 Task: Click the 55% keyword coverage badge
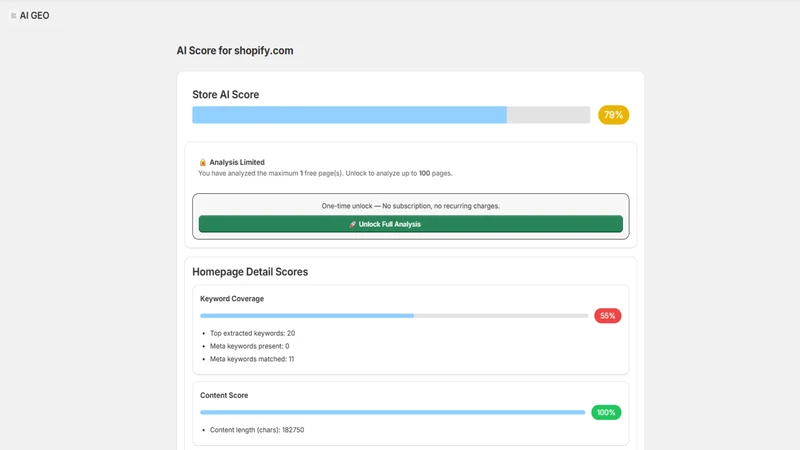[x=608, y=316]
